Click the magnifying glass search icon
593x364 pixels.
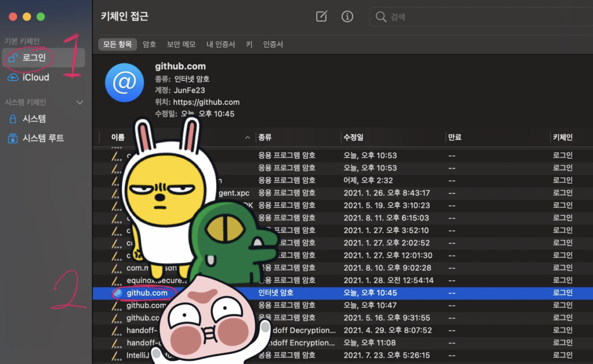click(381, 17)
